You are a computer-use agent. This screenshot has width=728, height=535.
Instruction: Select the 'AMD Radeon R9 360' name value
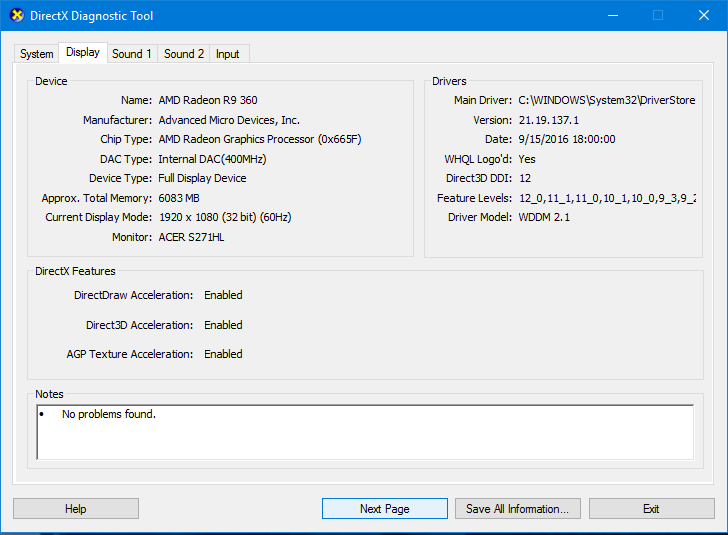[208, 100]
